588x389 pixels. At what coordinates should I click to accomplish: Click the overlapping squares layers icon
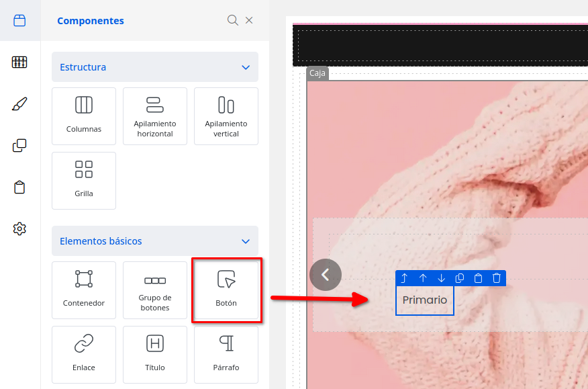[19, 146]
